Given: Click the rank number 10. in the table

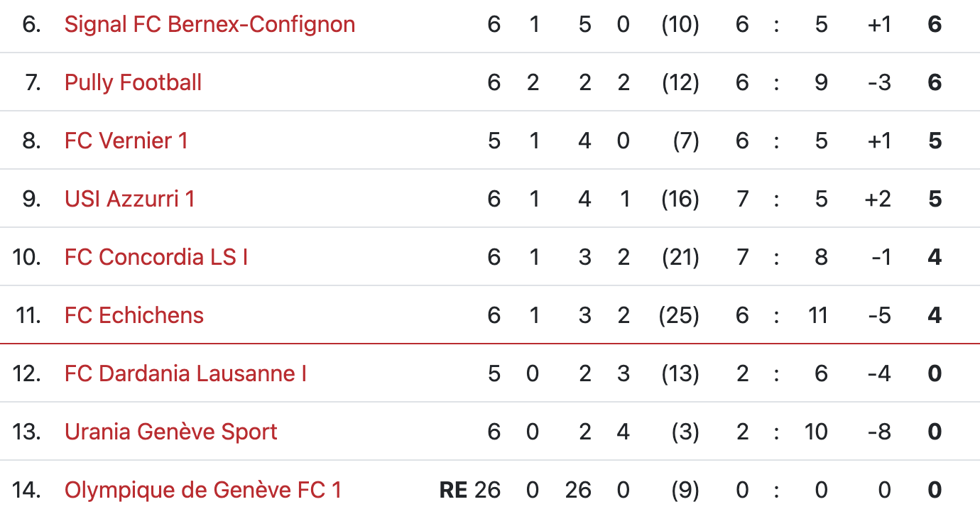Looking at the screenshot, I should pyautogui.click(x=26, y=258).
